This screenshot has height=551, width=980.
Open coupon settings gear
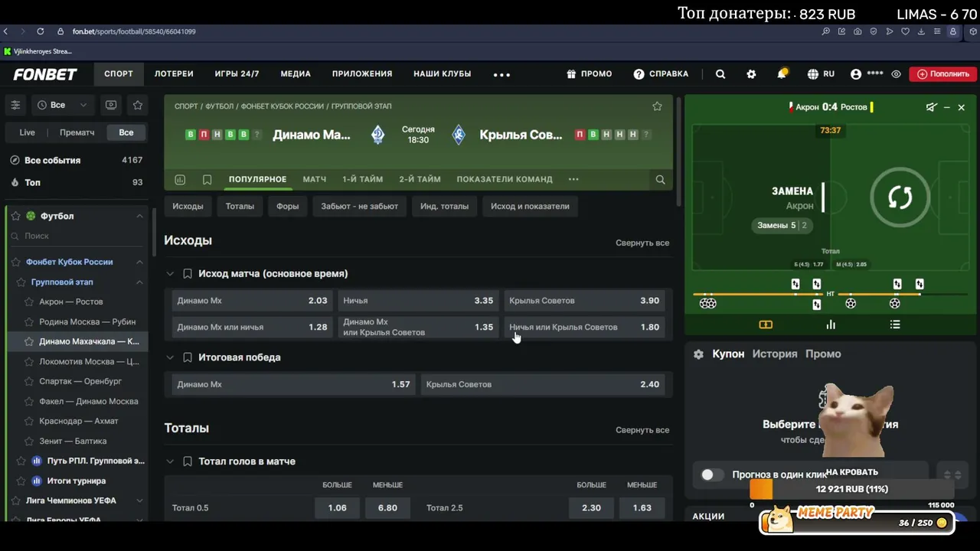tap(698, 354)
